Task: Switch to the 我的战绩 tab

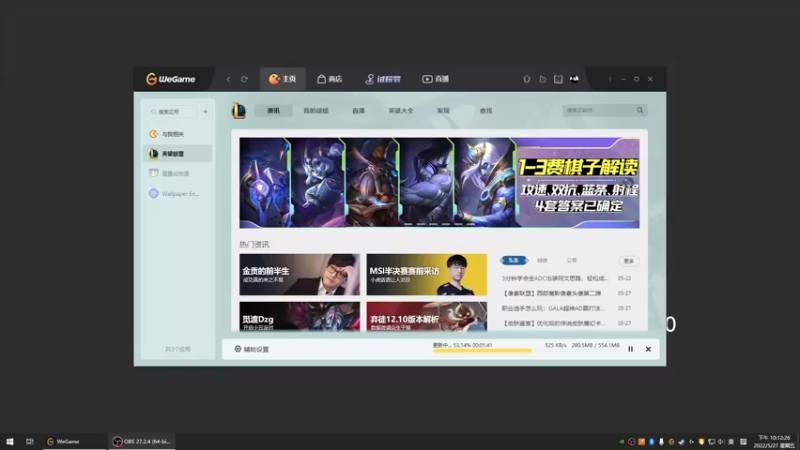Action: [x=316, y=111]
